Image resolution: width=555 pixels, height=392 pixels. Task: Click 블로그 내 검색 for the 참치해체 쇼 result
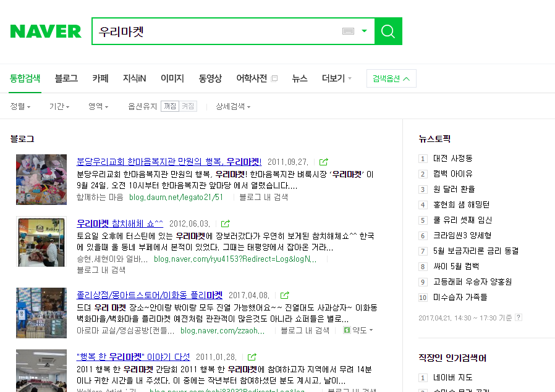pos(101,270)
